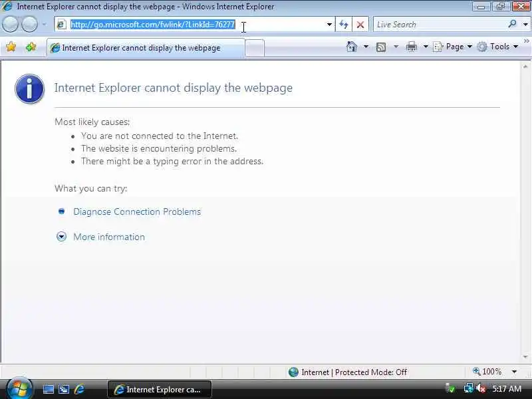The width and height of the screenshot is (532, 399).
Task: Click in the Live Search box
Action: tap(440, 25)
